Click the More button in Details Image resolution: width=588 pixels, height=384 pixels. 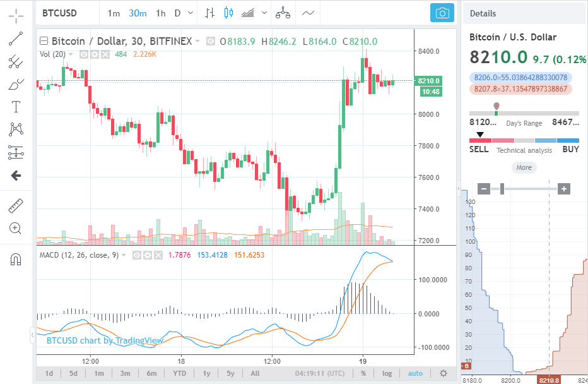pyautogui.click(x=524, y=168)
